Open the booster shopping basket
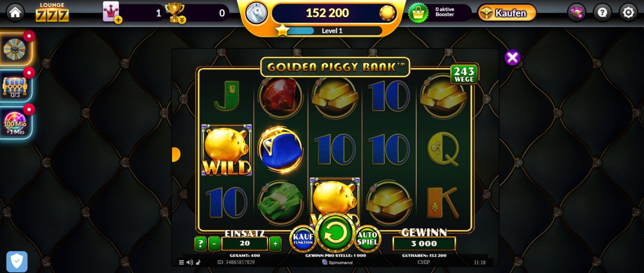The height and width of the screenshot is (273, 644). click(x=419, y=12)
